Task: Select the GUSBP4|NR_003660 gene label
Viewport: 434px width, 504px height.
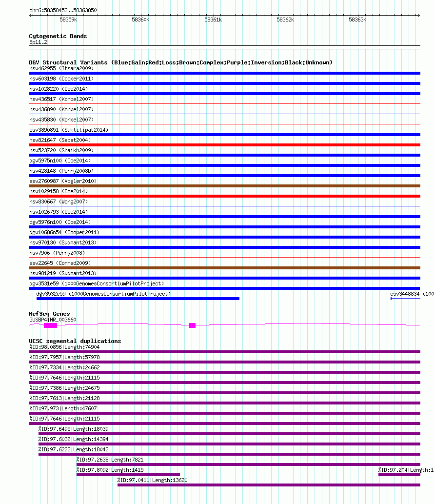Action: (53, 320)
